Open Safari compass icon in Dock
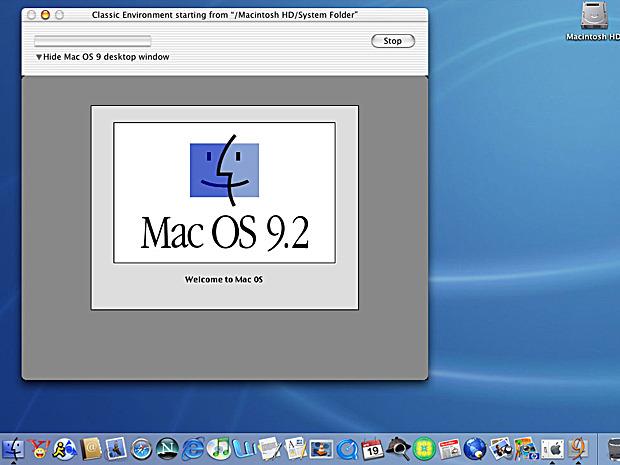This screenshot has width=620, height=465. pos(141,449)
